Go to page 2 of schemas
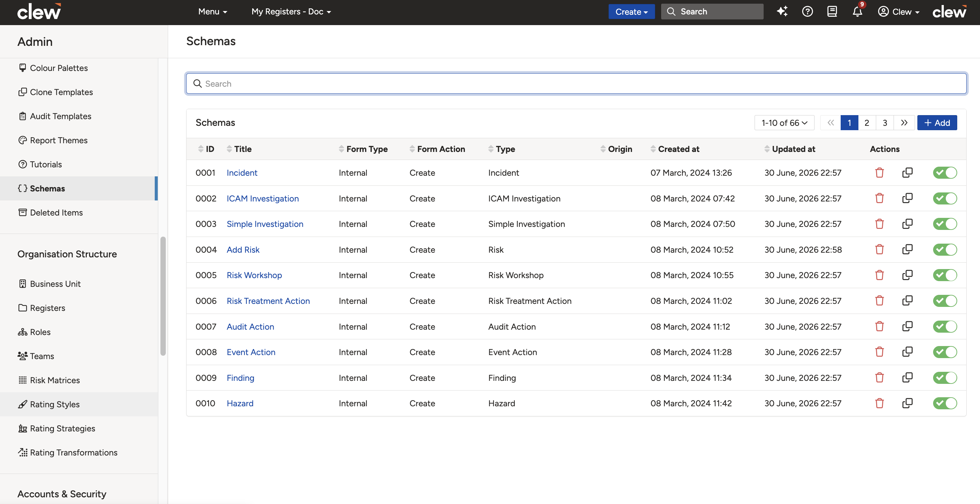Image resolution: width=980 pixels, height=504 pixels. coord(867,123)
